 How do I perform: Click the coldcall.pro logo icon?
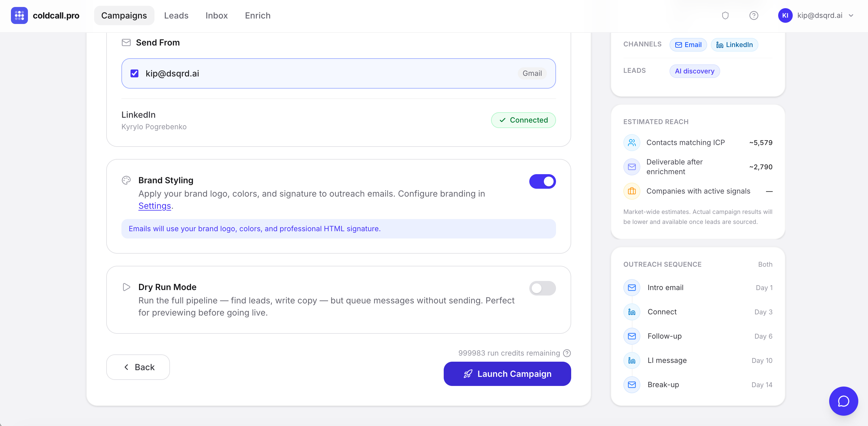19,15
